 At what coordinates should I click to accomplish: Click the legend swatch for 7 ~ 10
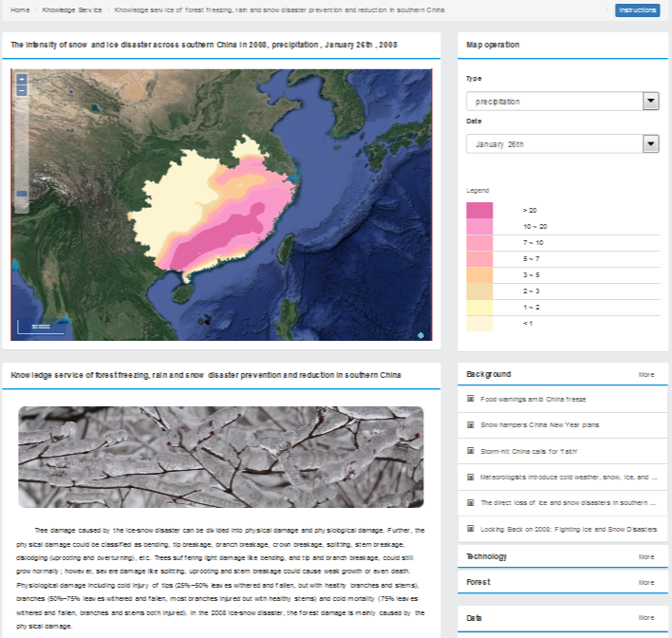click(x=479, y=243)
